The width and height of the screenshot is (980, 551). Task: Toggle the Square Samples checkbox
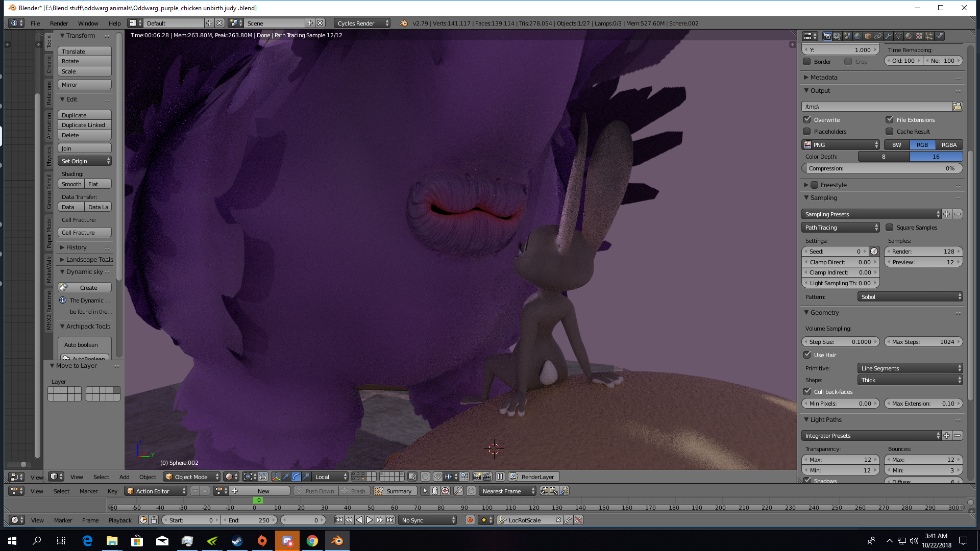click(890, 228)
